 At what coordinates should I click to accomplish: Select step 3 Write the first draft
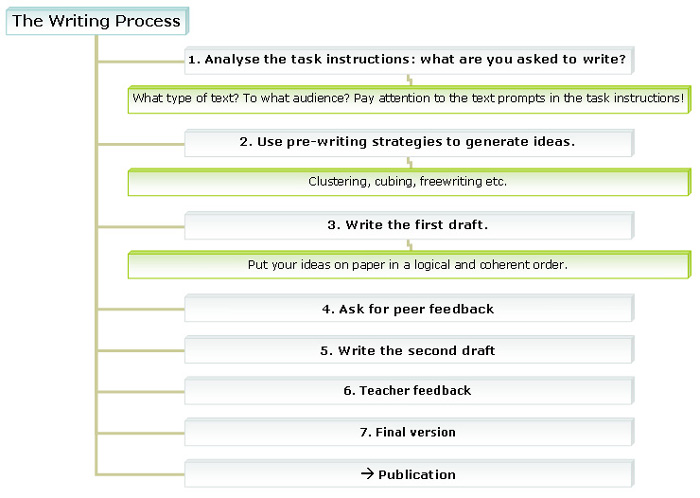(x=409, y=225)
